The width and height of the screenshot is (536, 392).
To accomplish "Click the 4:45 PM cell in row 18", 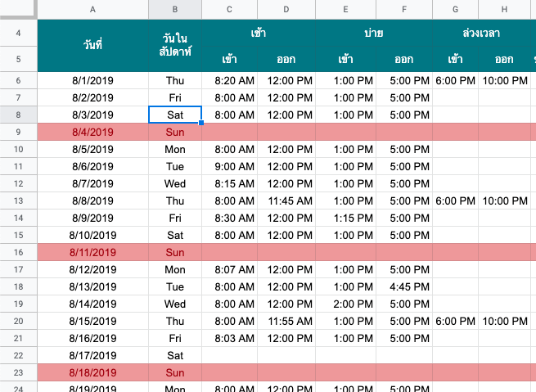I will click(x=404, y=286).
